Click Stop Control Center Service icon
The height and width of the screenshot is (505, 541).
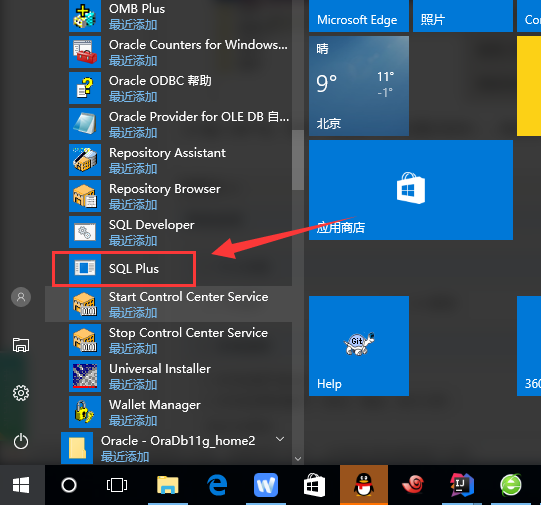click(85, 340)
